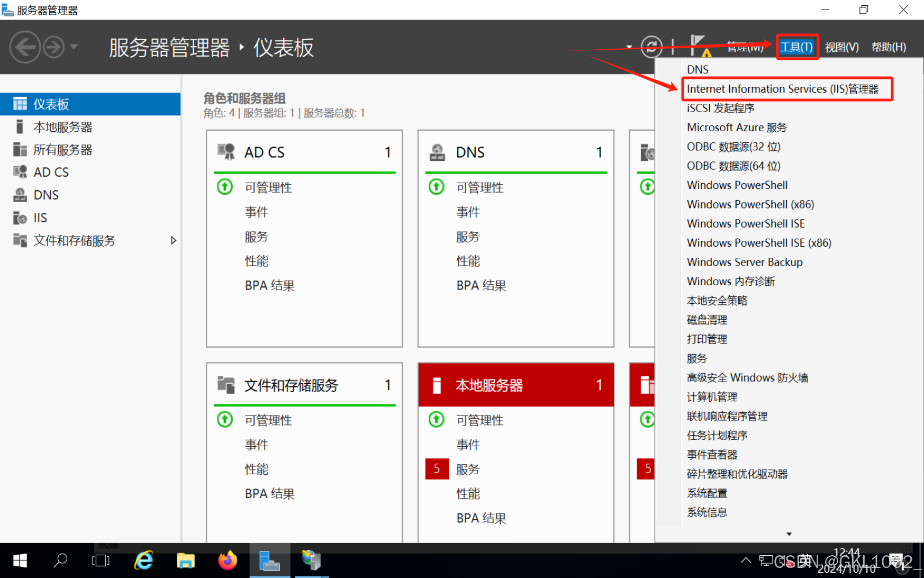The height and width of the screenshot is (578, 924).
Task: Click the back navigation arrow button
Action: click(24, 47)
